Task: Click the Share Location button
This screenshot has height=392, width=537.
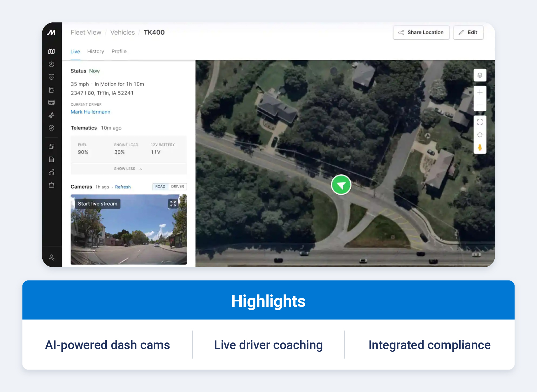Action: click(421, 32)
